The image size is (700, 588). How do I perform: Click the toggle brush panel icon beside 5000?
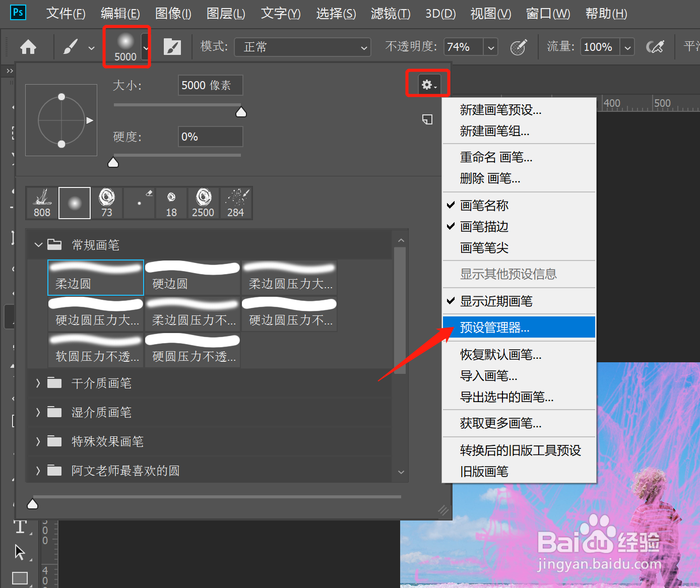(173, 46)
